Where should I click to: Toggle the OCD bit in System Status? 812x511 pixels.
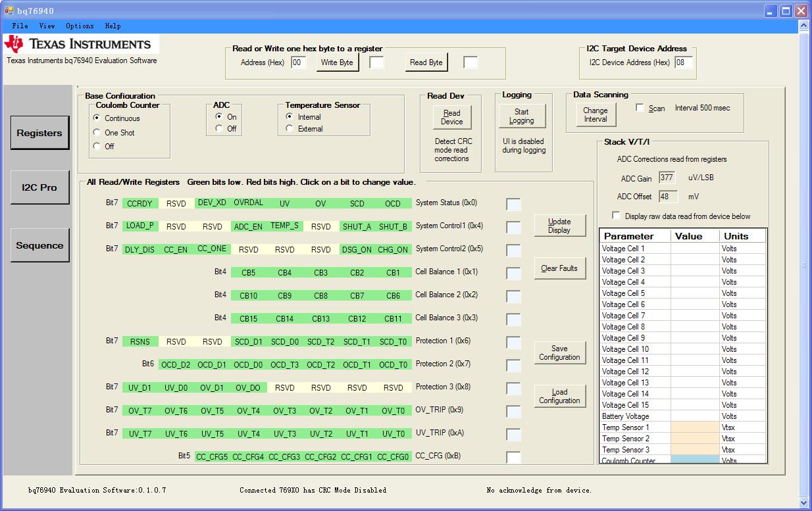[x=393, y=203]
